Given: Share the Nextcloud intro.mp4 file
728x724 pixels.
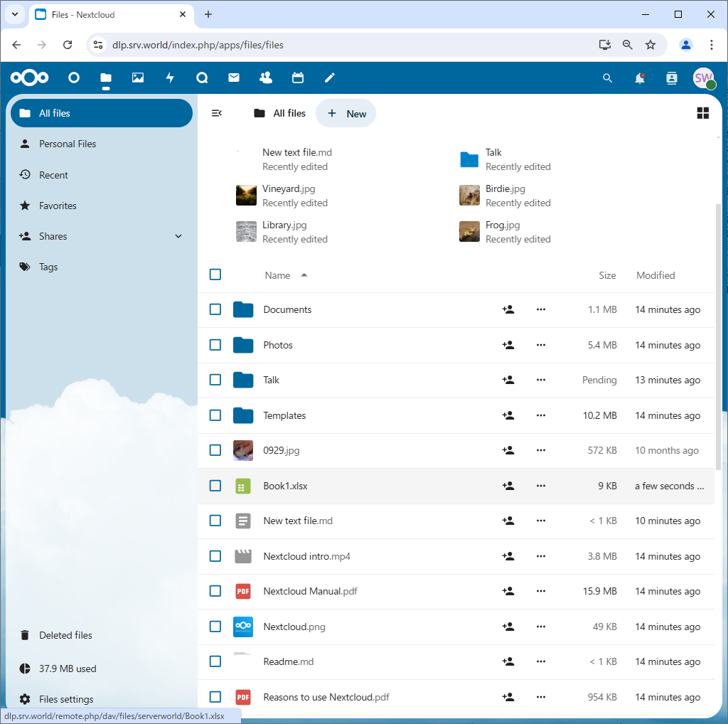Looking at the screenshot, I should (x=508, y=556).
